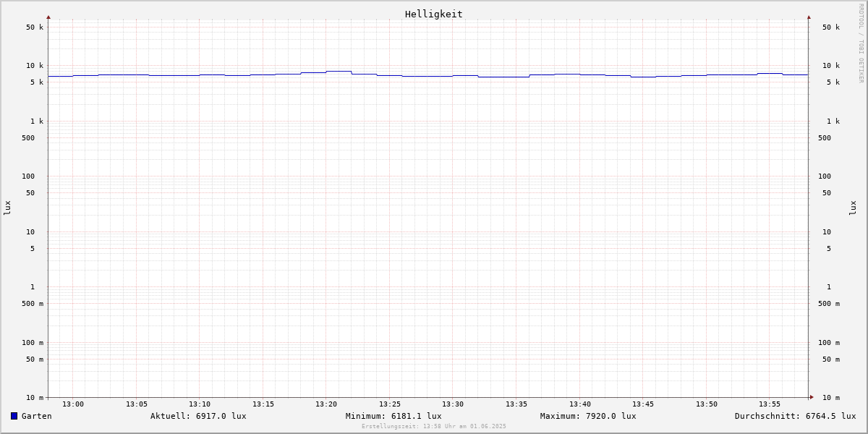Click the 13:10 time axis label
Viewport: 868px width, 434px height.
[x=200, y=404]
